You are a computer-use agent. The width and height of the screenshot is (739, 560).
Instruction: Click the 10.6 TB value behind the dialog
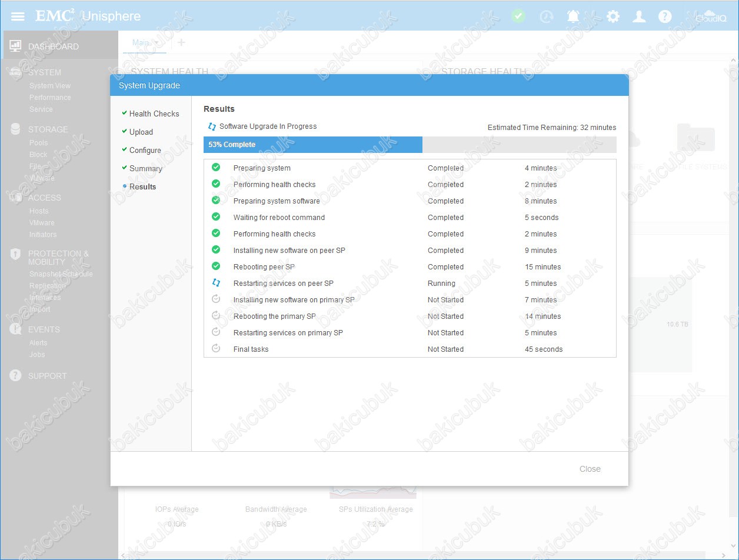coord(677,324)
